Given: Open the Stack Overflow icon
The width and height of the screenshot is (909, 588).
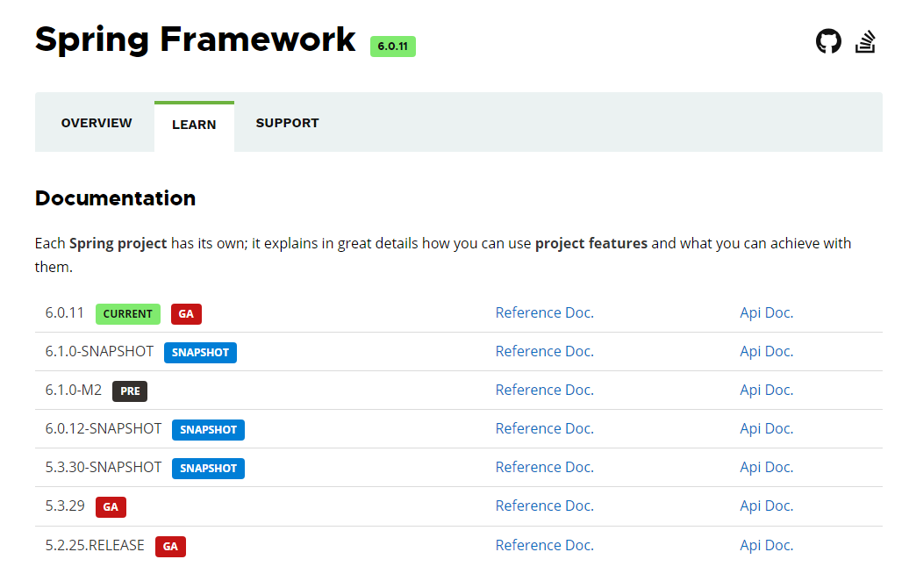Looking at the screenshot, I should 865,41.
